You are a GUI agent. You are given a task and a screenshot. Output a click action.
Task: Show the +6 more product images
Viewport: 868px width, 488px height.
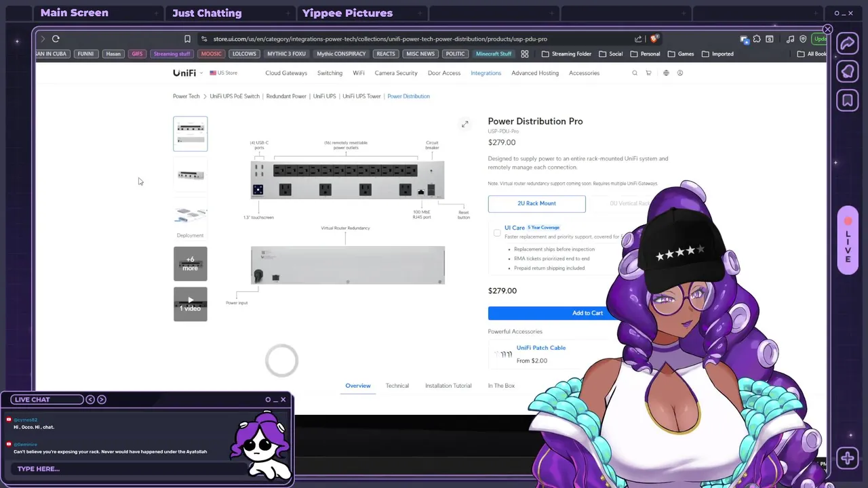click(x=190, y=264)
